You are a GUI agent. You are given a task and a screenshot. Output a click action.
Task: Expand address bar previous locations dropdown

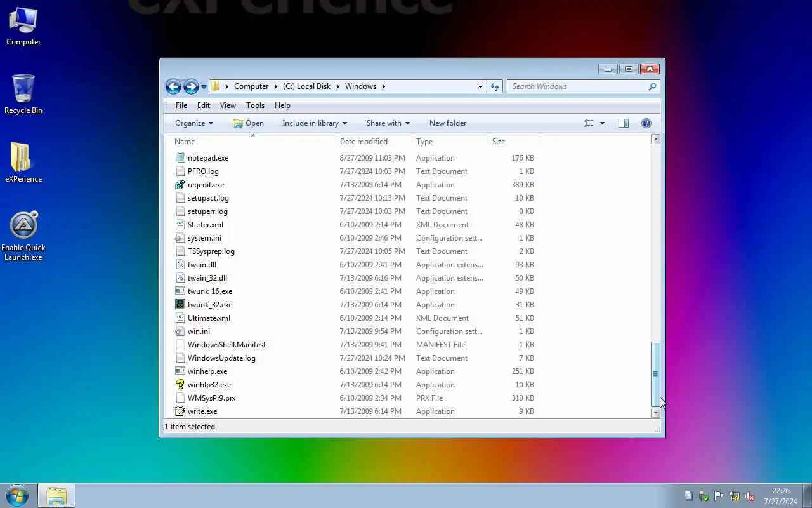point(480,86)
